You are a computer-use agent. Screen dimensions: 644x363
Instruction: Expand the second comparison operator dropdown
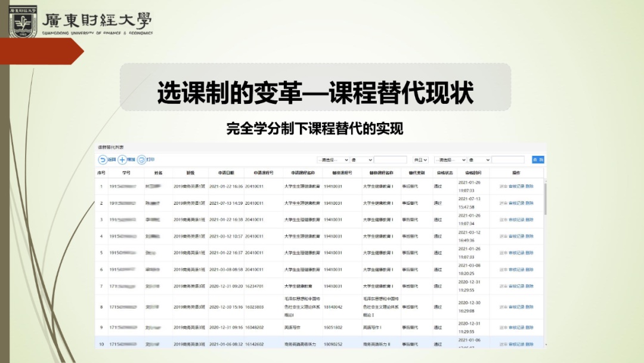[479, 160]
